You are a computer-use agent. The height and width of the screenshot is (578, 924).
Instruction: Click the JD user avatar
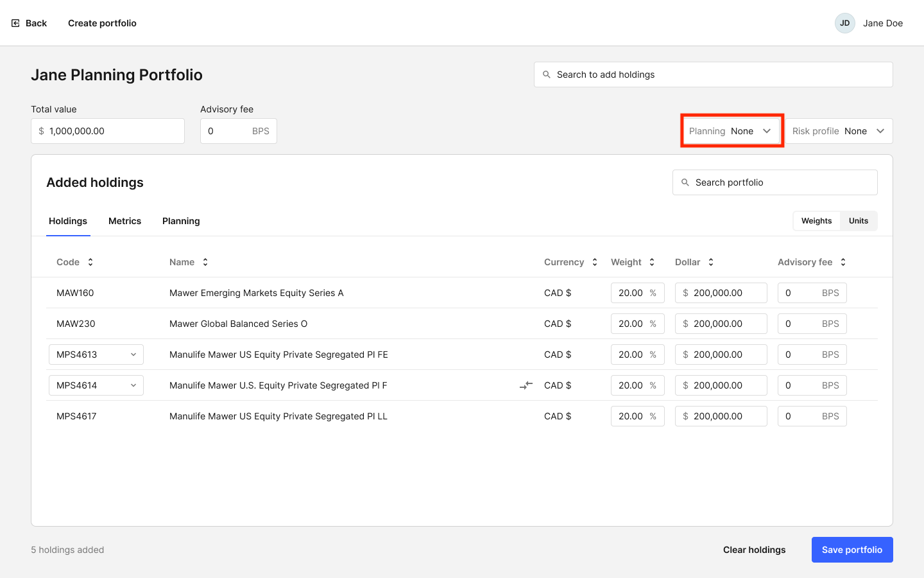pos(845,23)
